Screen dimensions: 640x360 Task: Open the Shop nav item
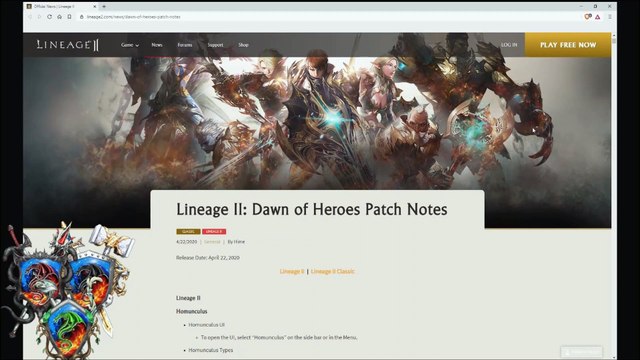pyautogui.click(x=243, y=45)
